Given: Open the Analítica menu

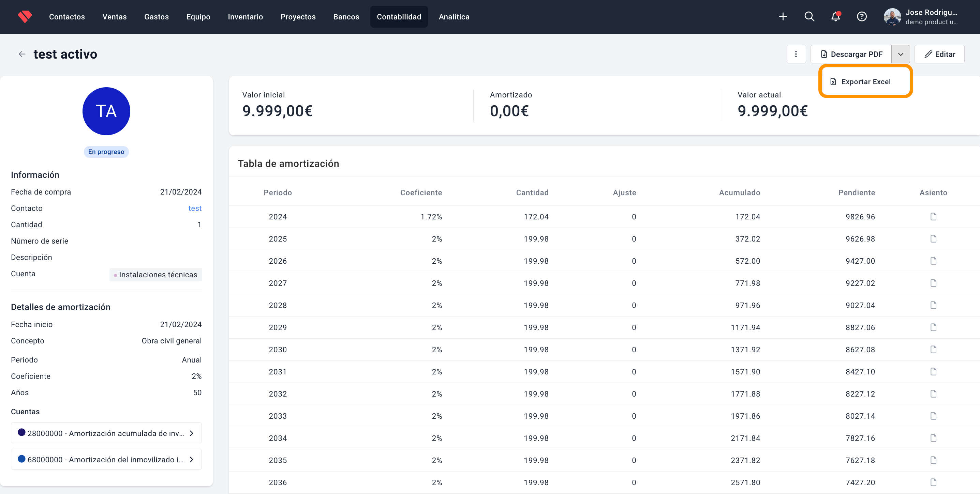Looking at the screenshot, I should (x=454, y=17).
